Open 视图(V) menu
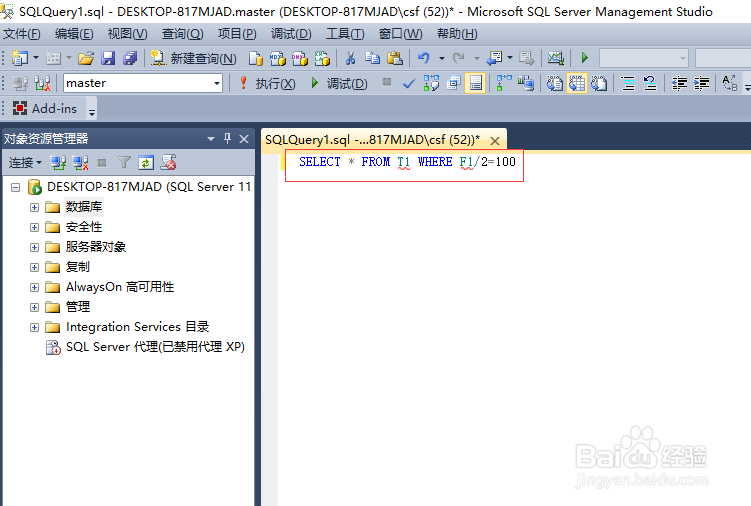 127,34
